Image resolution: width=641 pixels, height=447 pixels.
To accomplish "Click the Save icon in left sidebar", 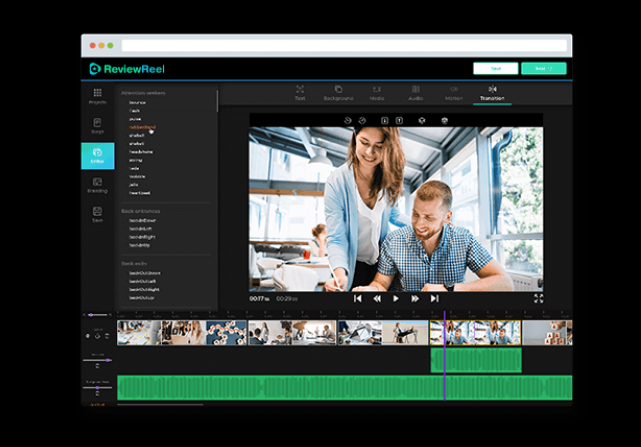I will [98, 214].
